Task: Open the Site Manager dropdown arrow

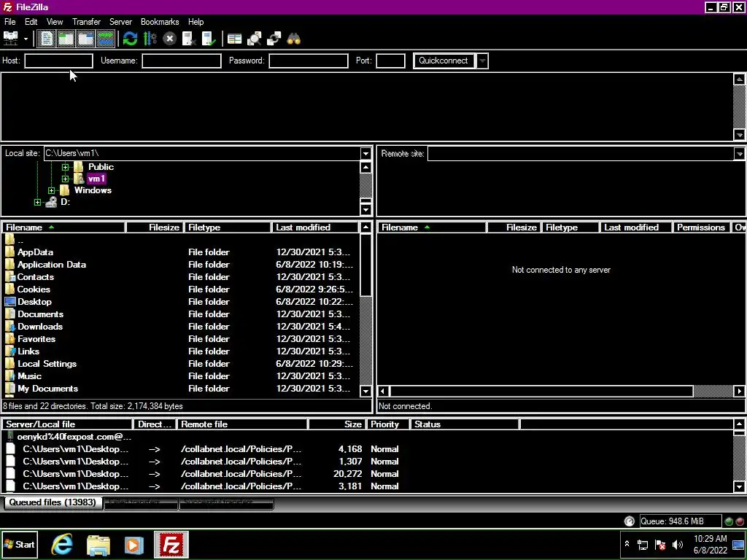Action: click(x=26, y=39)
